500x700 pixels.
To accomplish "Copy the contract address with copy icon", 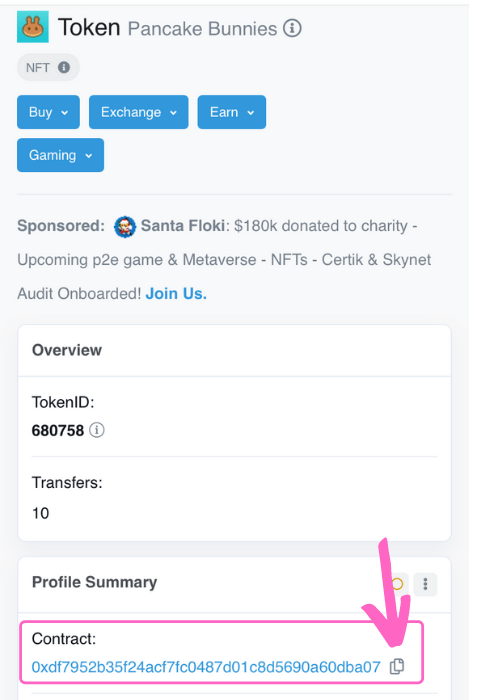I will click(397, 667).
